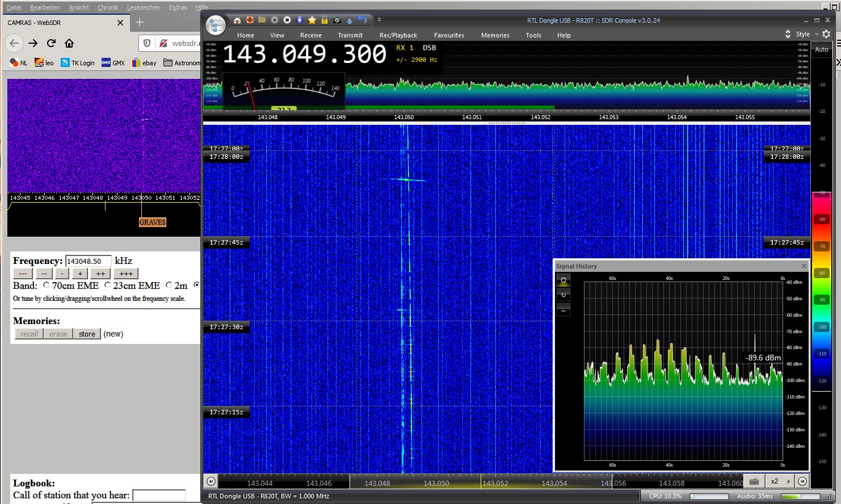Click the +++ frequency step button
This screenshot has height=504, width=841.
coord(126,274)
